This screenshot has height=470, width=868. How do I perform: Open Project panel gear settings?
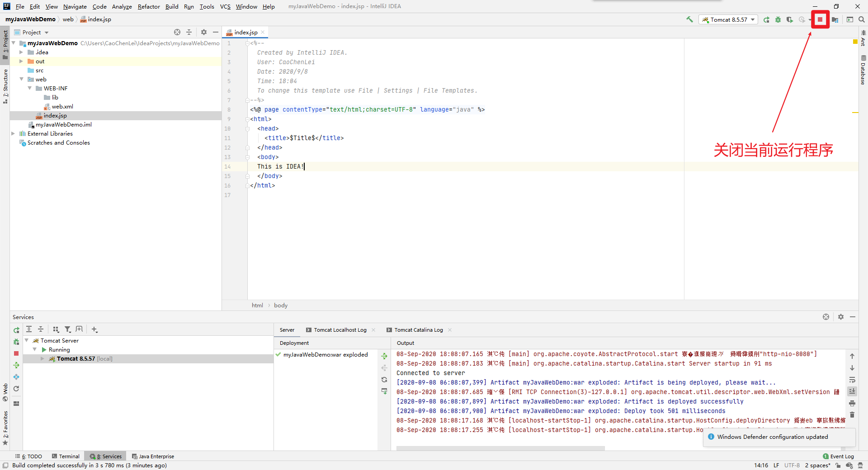tap(204, 32)
